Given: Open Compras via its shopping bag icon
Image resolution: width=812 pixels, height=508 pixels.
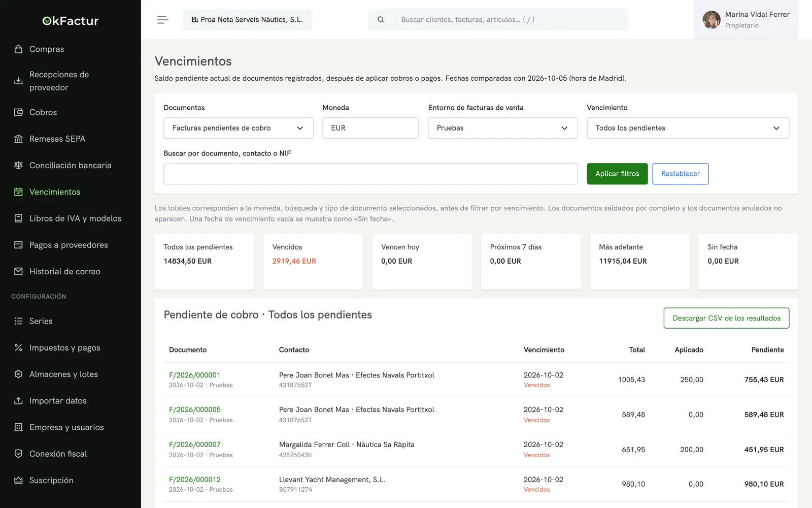Looking at the screenshot, I should (x=18, y=49).
